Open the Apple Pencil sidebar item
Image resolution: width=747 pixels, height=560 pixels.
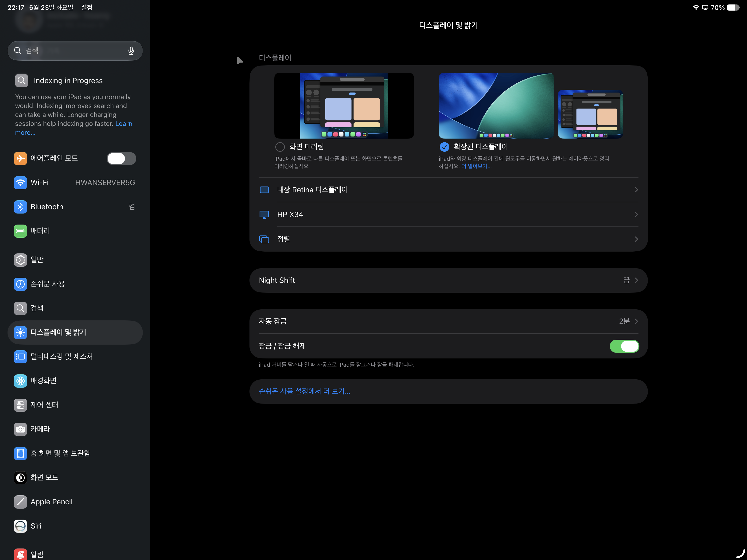(75, 502)
